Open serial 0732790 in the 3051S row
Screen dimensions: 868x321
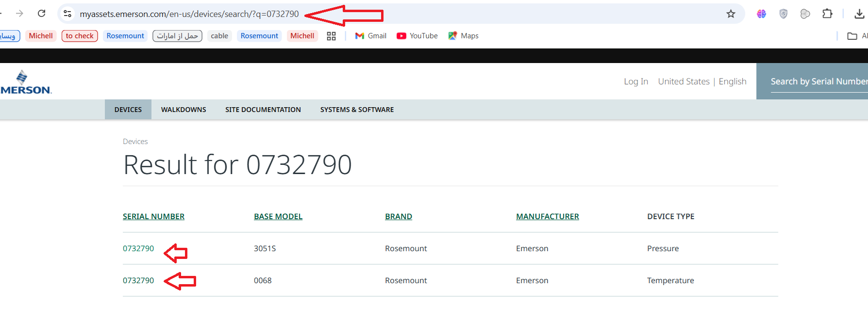138,248
